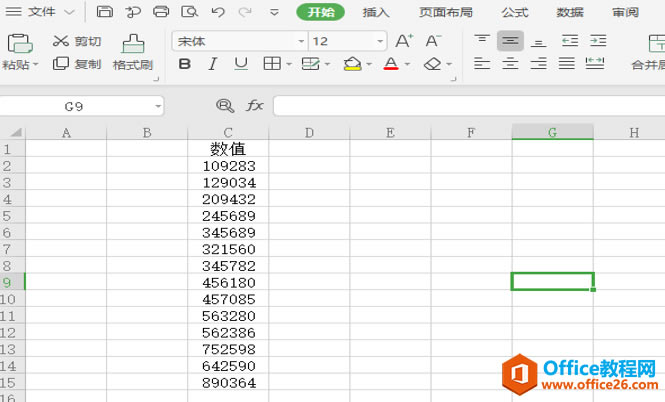The width and height of the screenshot is (665, 402).
Task: Expand quick access toolbar customize arrow
Action: coord(274,12)
